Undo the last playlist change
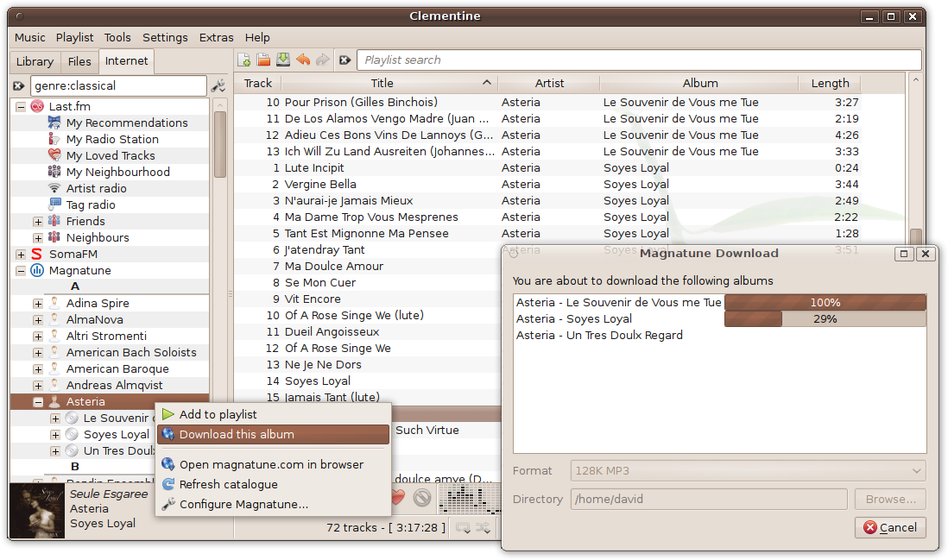 (x=303, y=60)
